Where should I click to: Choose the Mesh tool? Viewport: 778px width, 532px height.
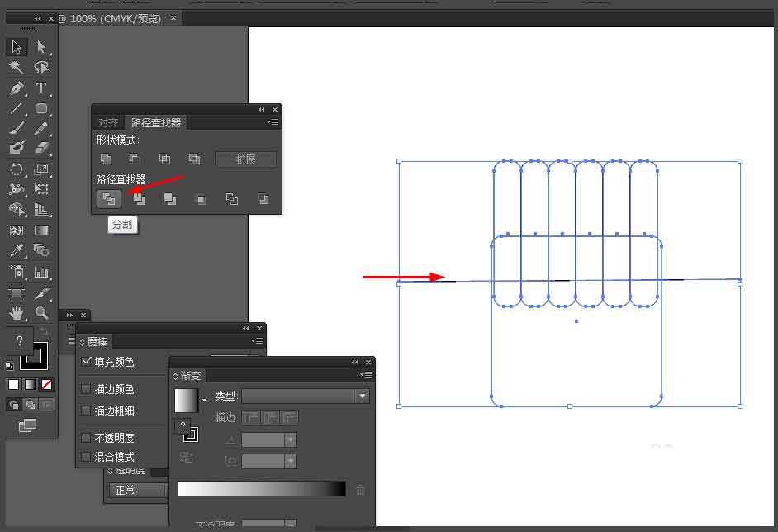(17, 230)
